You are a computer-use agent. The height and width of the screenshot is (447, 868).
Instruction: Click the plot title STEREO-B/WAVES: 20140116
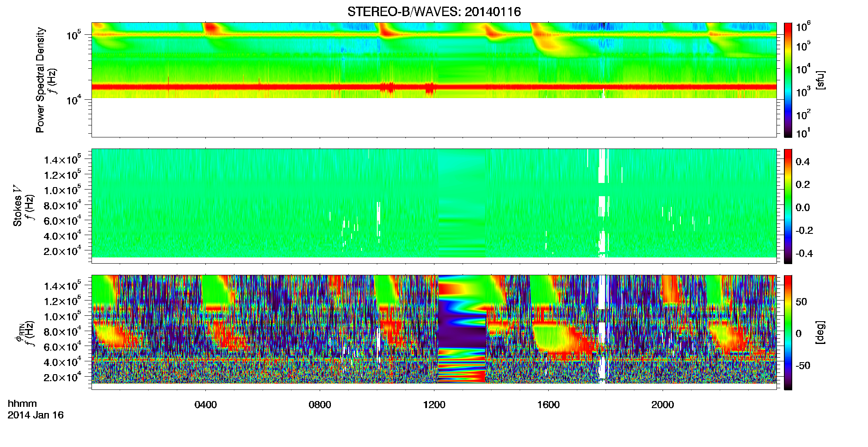(434, 12)
